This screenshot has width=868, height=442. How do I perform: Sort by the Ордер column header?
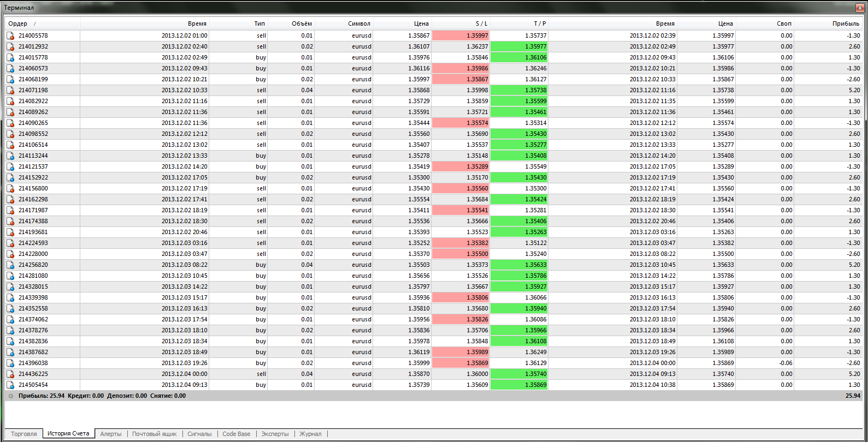click(x=43, y=23)
